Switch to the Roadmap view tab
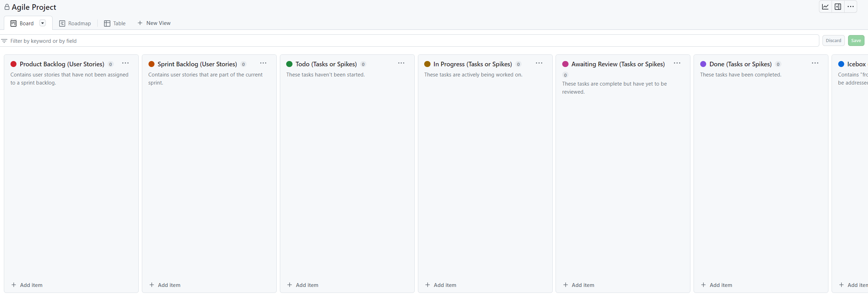The height and width of the screenshot is (295, 868). [x=75, y=24]
